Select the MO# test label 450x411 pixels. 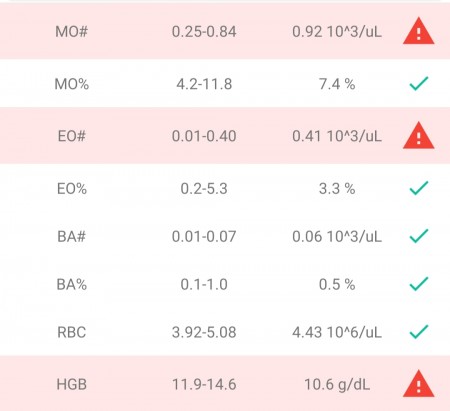pos(72,32)
